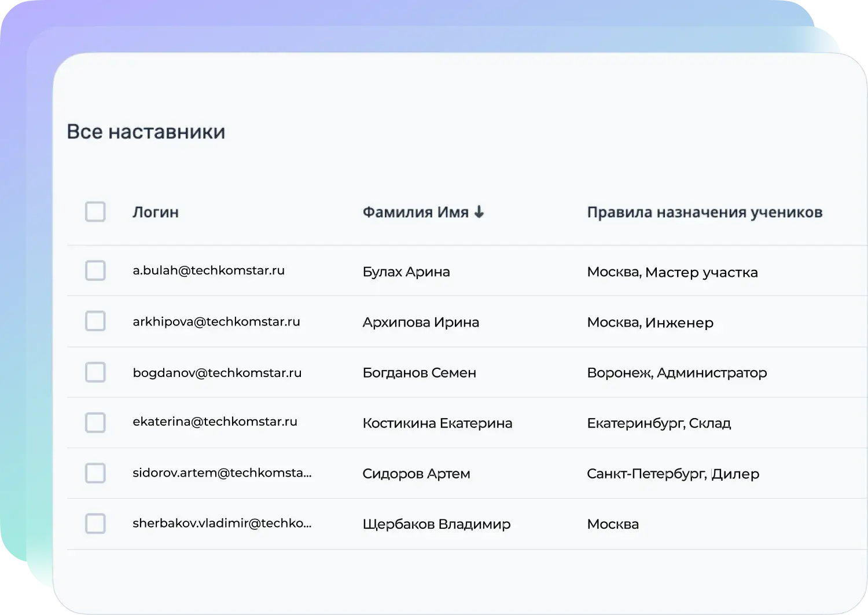Select the checkbox for sidorov.artem row
The image size is (868, 615).
coord(95,473)
